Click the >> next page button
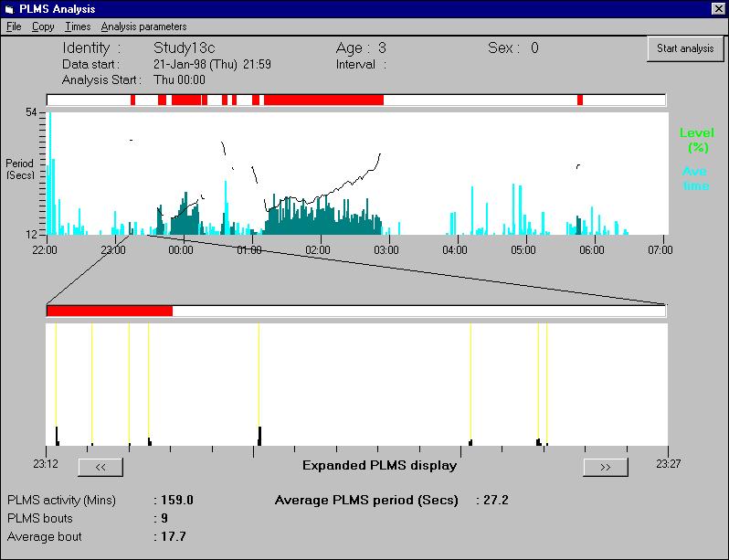Image resolution: width=729 pixels, height=560 pixels. [x=606, y=467]
